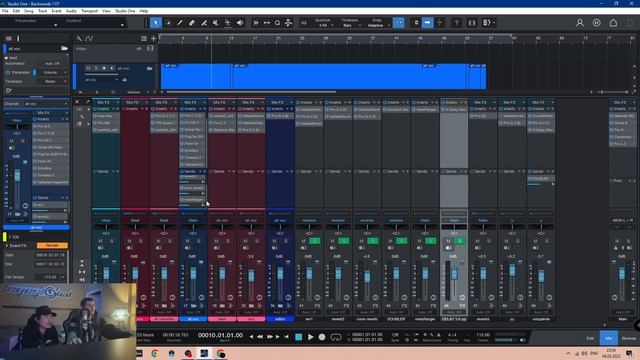
Task: Switch to the Edit view tab
Action: 590,338
